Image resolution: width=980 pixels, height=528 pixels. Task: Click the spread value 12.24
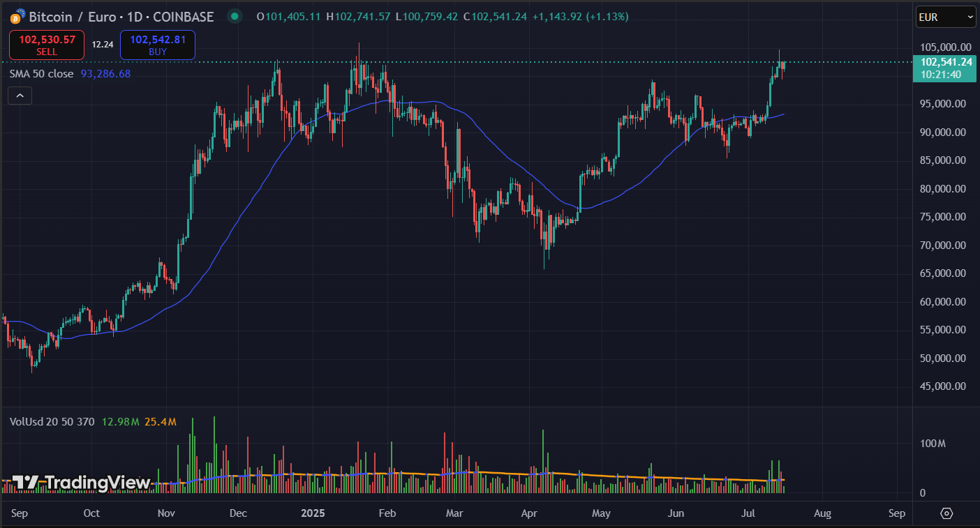[103, 45]
